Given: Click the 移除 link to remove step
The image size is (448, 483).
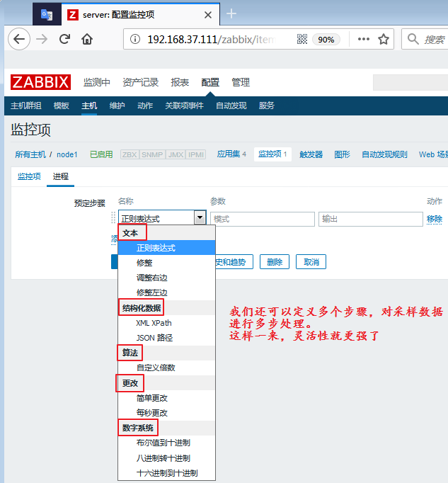Looking at the screenshot, I should (435, 219).
